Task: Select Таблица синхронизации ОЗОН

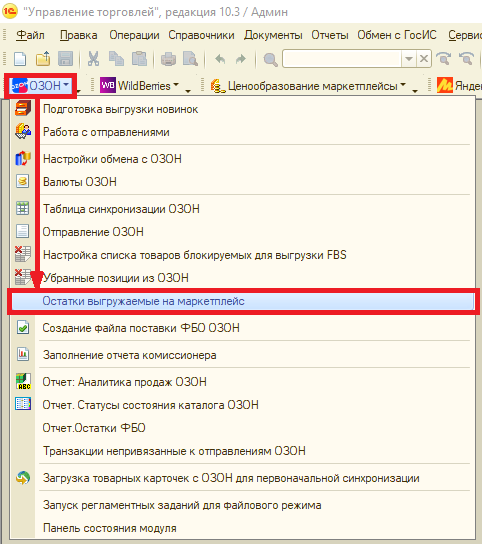Action: pos(243,209)
